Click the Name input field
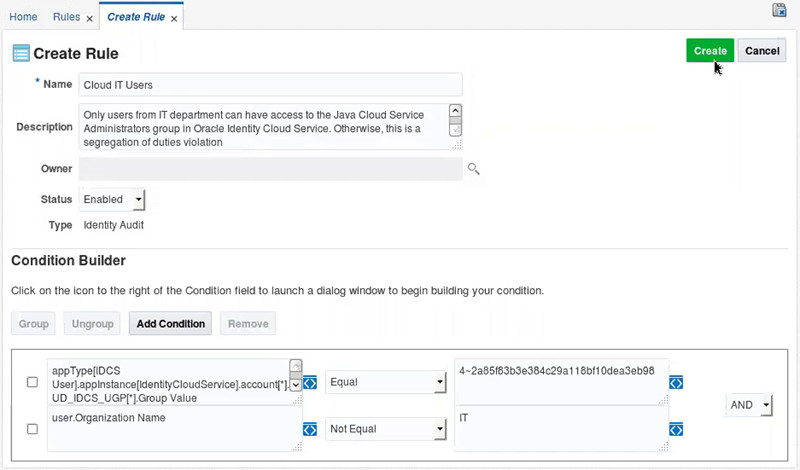 [270, 85]
